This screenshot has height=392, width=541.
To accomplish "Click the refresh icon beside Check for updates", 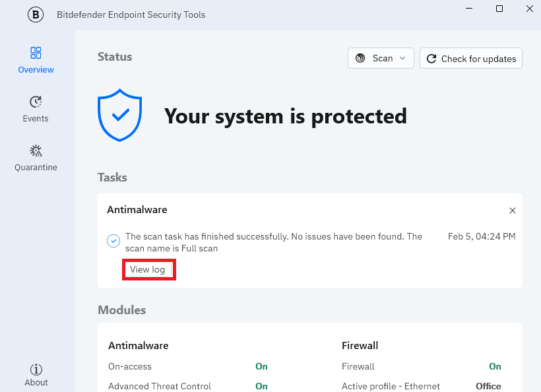I will pos(431,59).
